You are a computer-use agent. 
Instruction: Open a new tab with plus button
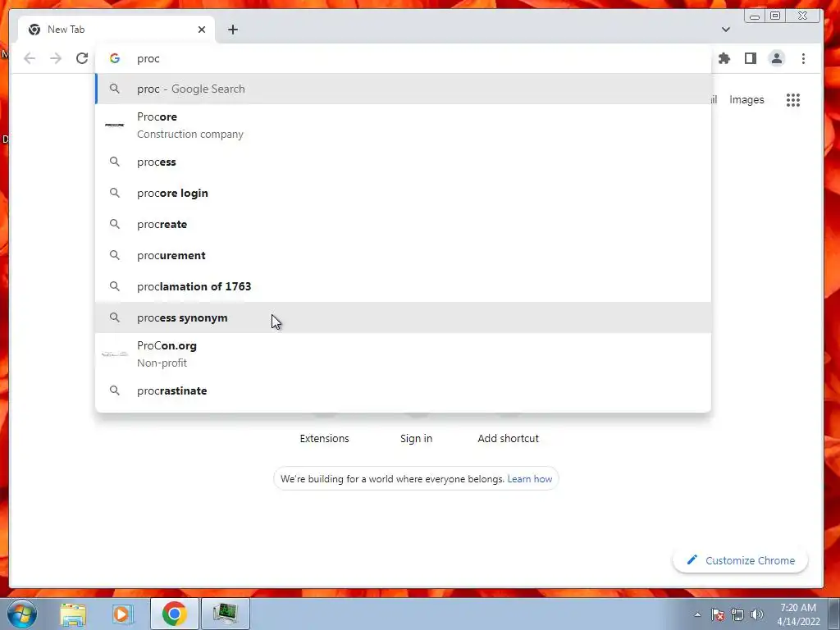click(x=232, y=30)
